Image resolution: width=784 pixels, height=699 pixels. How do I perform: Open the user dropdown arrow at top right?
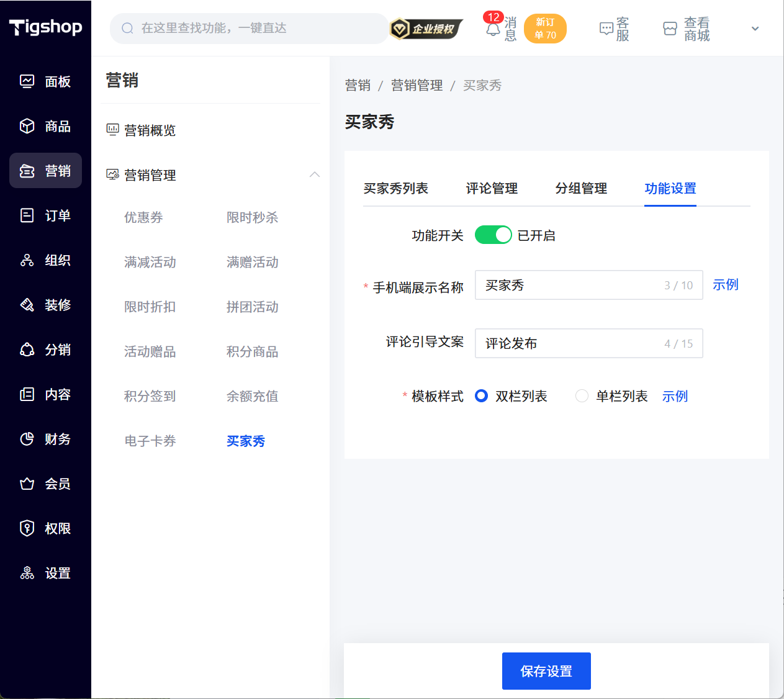pyautogui.click(x=755, y=29)
